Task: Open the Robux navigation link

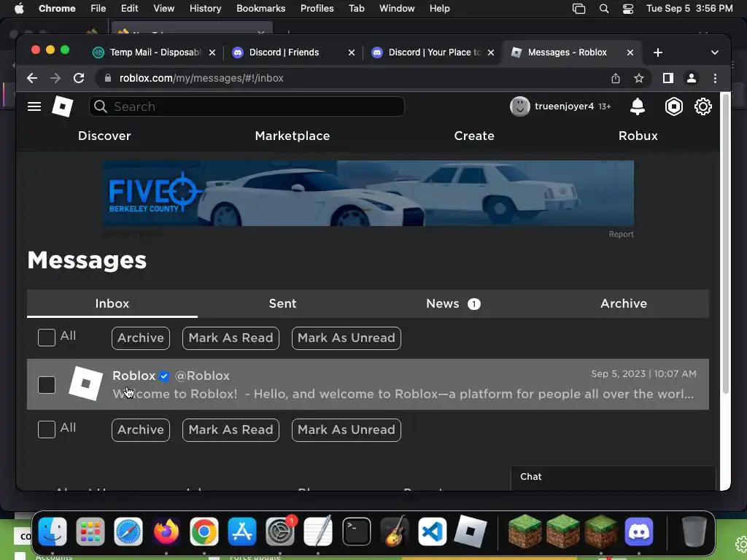Action: [638, 136]
